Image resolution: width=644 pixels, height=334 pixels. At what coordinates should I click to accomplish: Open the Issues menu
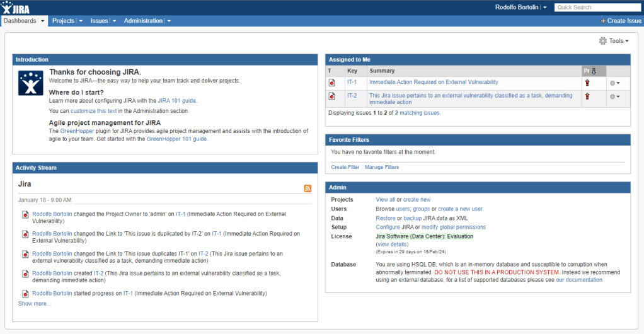click(99, 21)
